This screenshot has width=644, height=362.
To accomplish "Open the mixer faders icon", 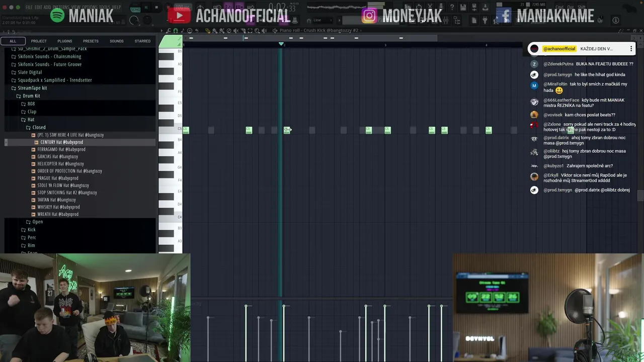I will click(445, 20).
